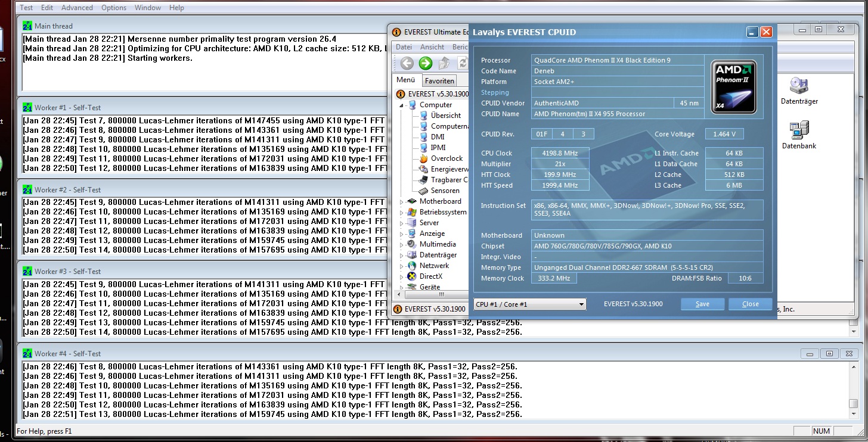Select the Sensoren chip item
The height and width of the screenshot is (442, 868).
tap(423, 191)
